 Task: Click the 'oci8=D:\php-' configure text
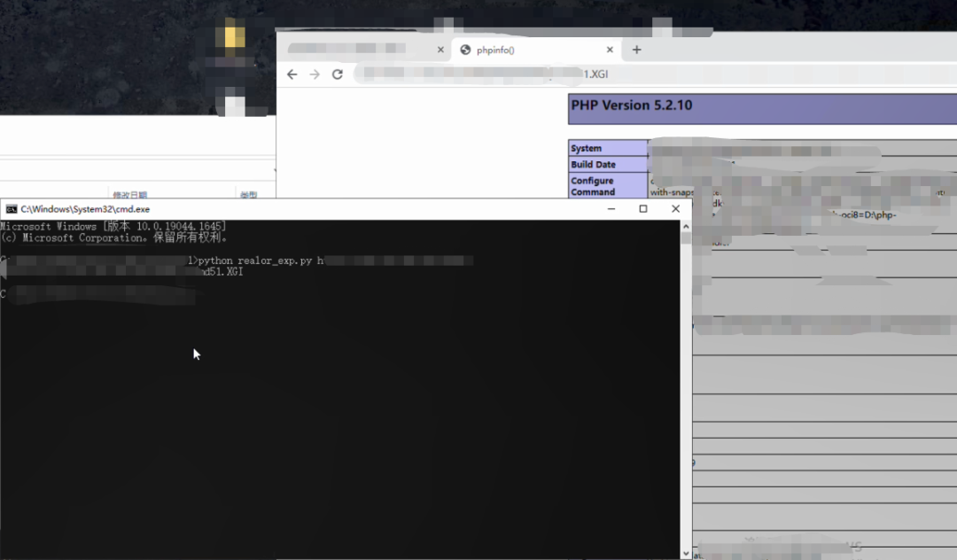[868, 214]
